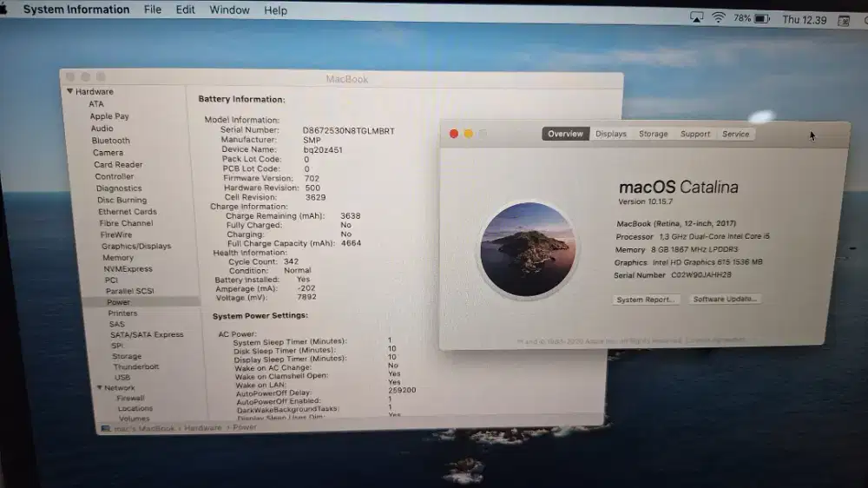The width and height of the screenshot is (868, 488).
Task: Switch to the Storage tab
Action: click(x=654, y=134)
